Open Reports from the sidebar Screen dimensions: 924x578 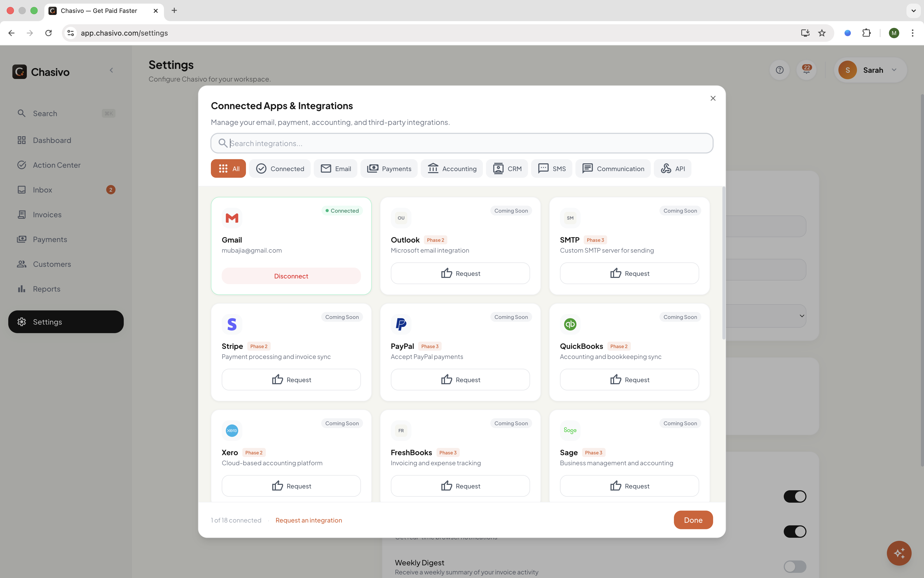(x=66, y=289)
